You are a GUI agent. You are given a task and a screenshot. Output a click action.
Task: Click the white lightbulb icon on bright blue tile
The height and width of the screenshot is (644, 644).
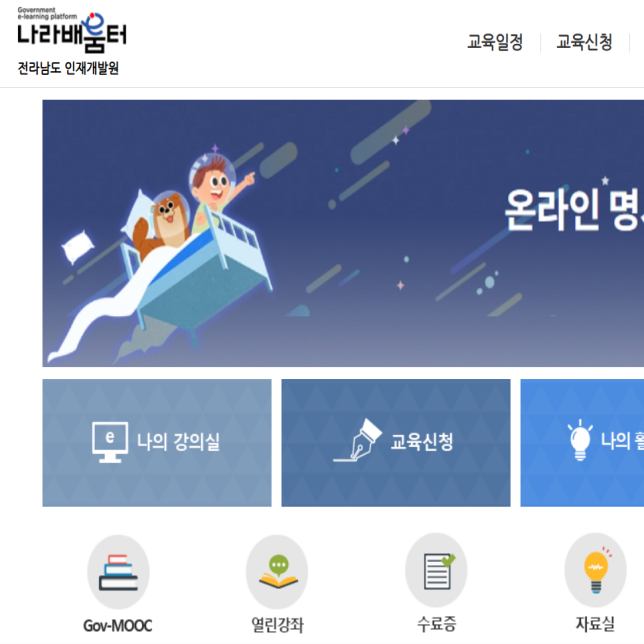click(580, 440)
